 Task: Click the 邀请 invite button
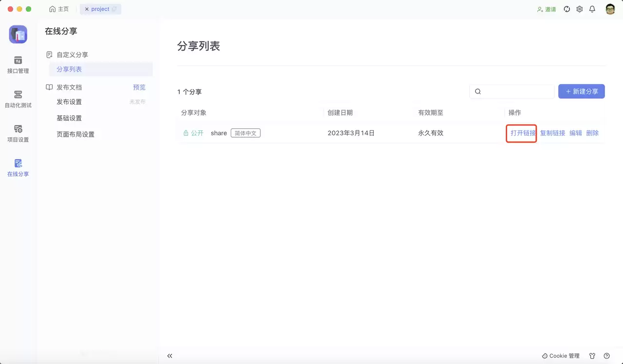click(547, 9)
